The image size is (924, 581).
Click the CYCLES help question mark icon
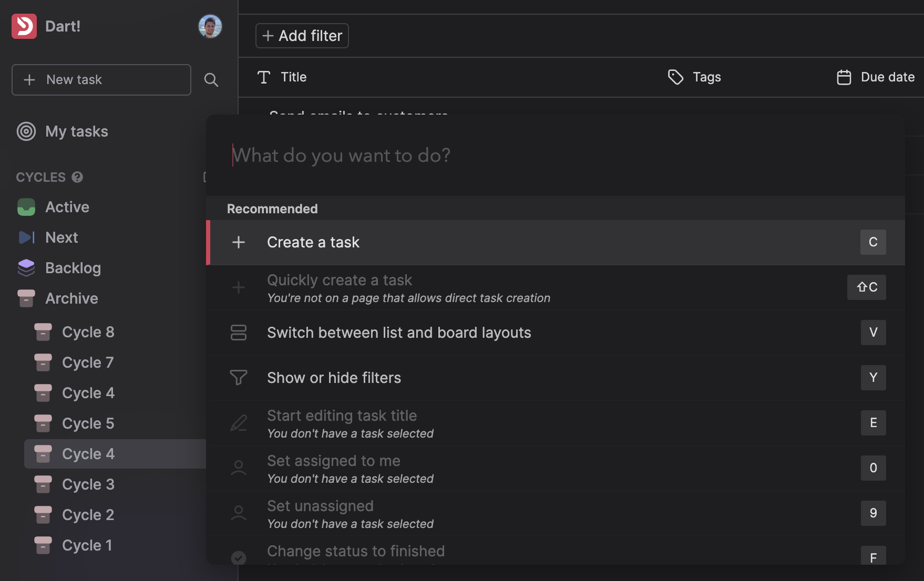click(x=77, y=177)
